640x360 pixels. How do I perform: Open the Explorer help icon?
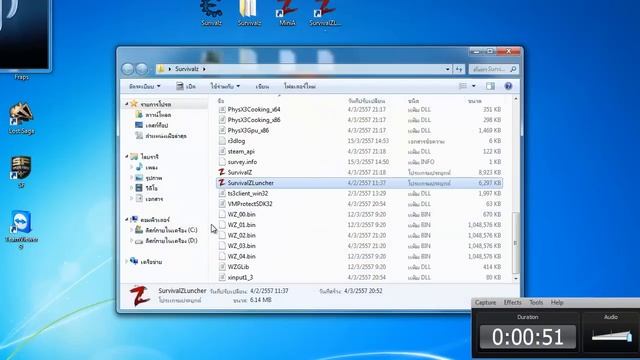click(508, 86)
